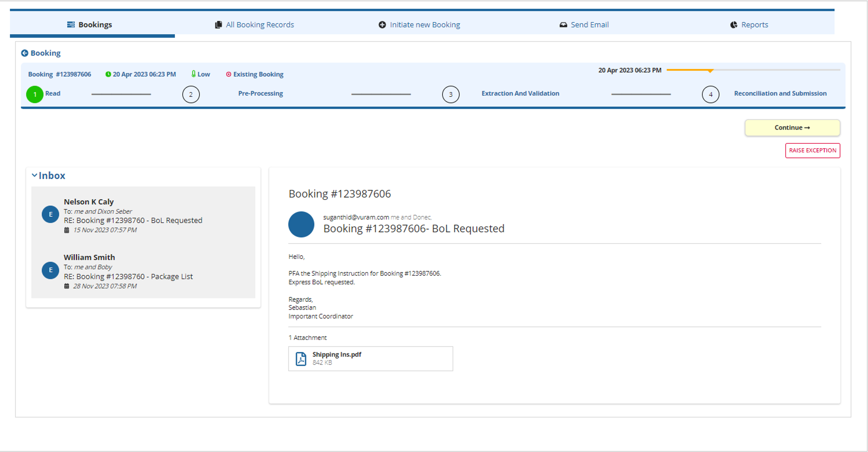Click the pie chart icon beside Reports
Screen dimensions: 868x452
tap(734, 25)
